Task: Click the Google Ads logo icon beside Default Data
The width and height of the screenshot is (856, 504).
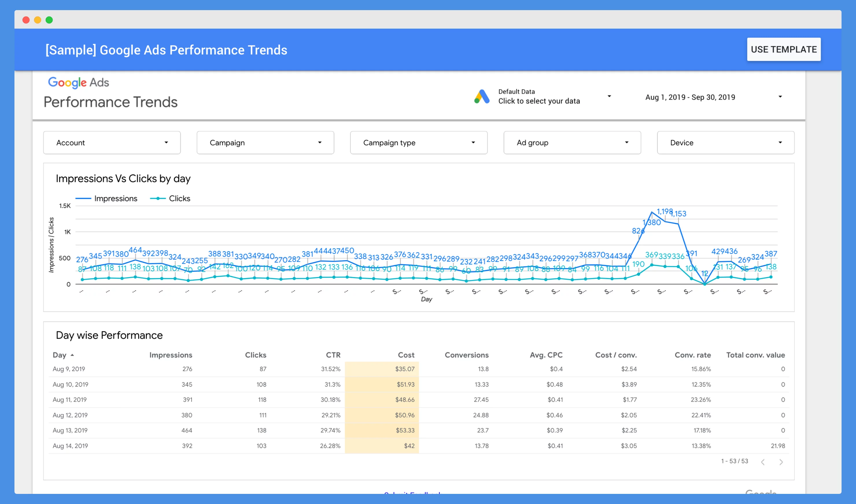Action: [482, 97]
